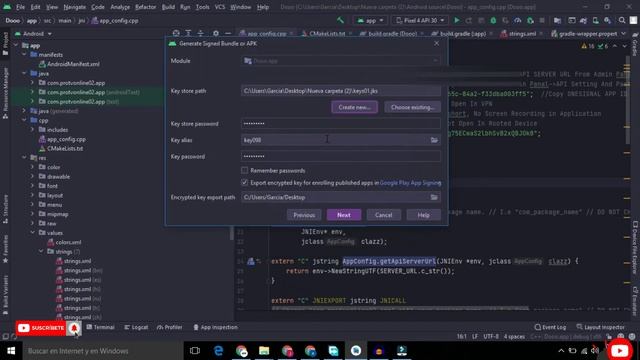Expand the layout folder
This screenshot has width=640, height=360.
click(x=33, y=195)
